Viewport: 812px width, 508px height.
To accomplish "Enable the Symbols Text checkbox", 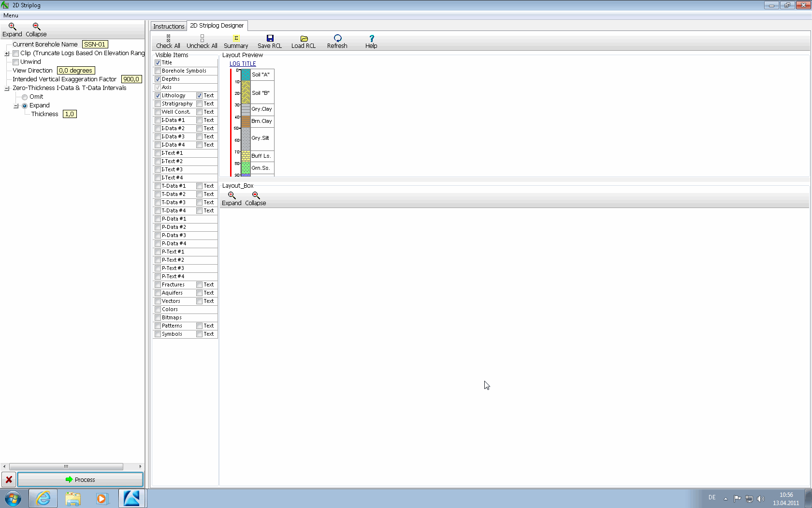I will point(199,334).
